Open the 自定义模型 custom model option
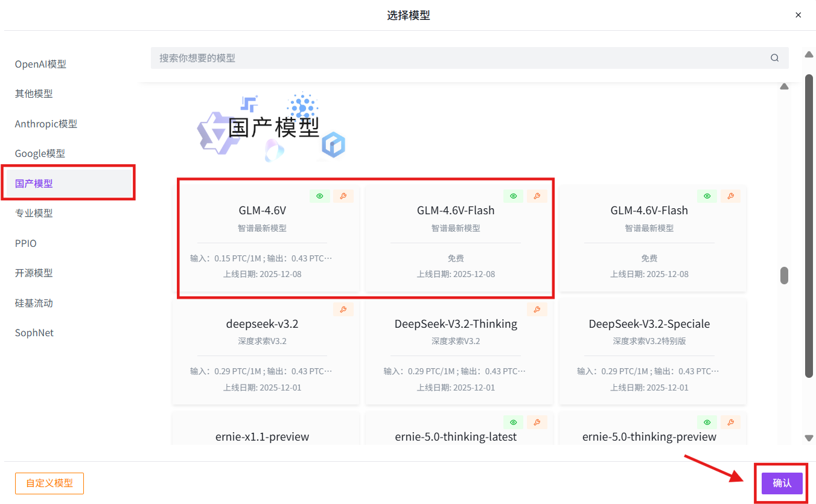Screen dimensions: 816x504 tap(49, 483)
